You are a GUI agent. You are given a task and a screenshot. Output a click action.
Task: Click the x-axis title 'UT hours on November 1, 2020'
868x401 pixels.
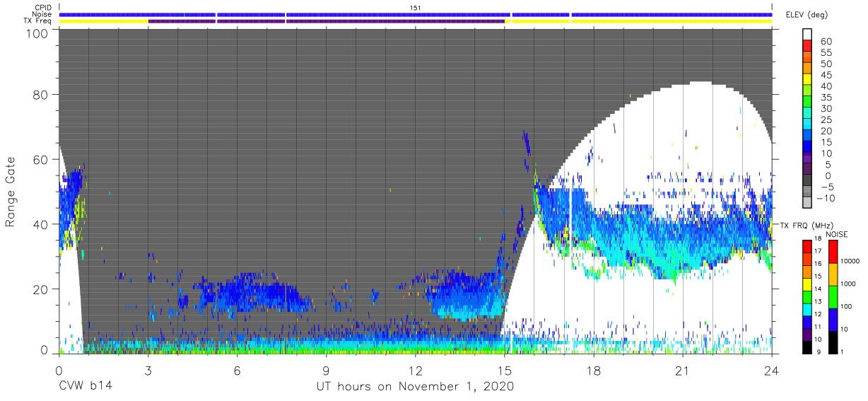pos(415,387)
